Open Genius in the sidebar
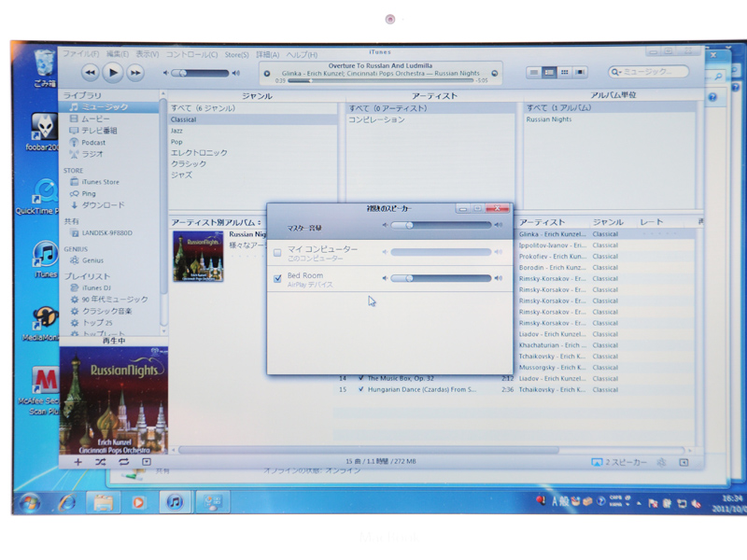 [x=92, y=260]
